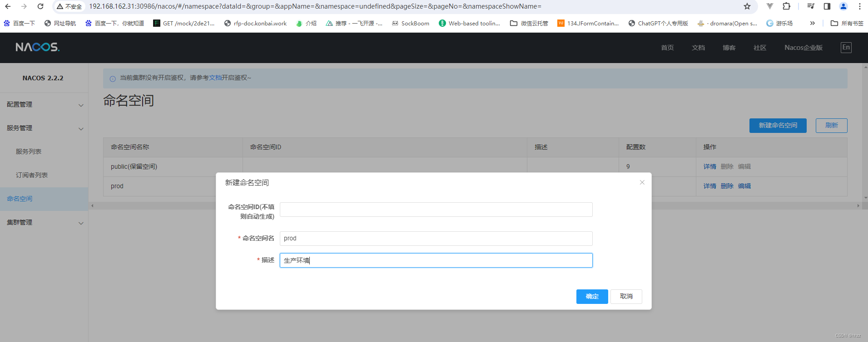Click the browser address bar URL
The image size is (868, 342).
click(x=315, y=6)
